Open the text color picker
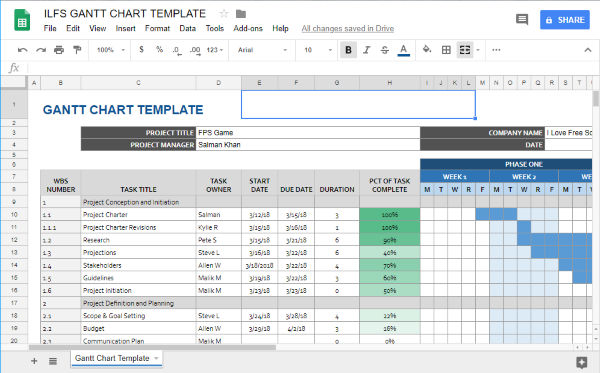 point(403,50)
